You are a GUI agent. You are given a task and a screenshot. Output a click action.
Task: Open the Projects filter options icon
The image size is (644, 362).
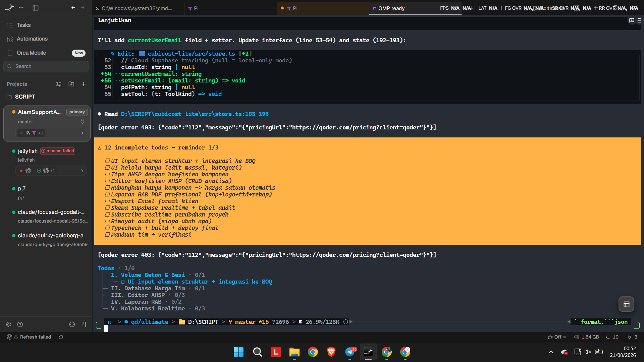[59, 84]
